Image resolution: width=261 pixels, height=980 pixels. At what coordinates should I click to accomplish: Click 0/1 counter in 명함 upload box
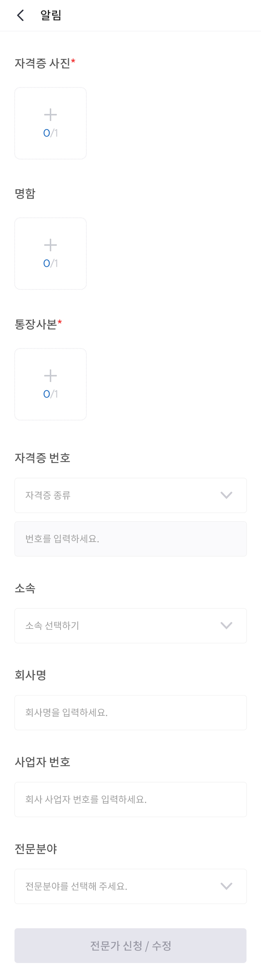50,263
